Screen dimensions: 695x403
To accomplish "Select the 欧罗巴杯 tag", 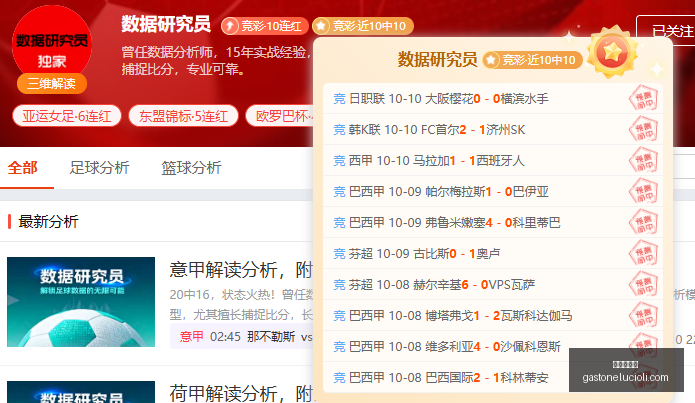I will [280, 116].
